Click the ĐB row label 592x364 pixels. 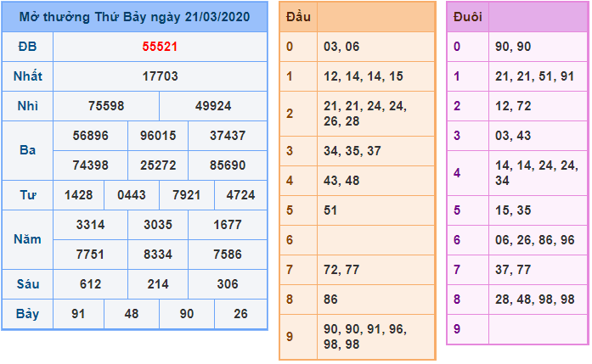click(x=27, y=46)
